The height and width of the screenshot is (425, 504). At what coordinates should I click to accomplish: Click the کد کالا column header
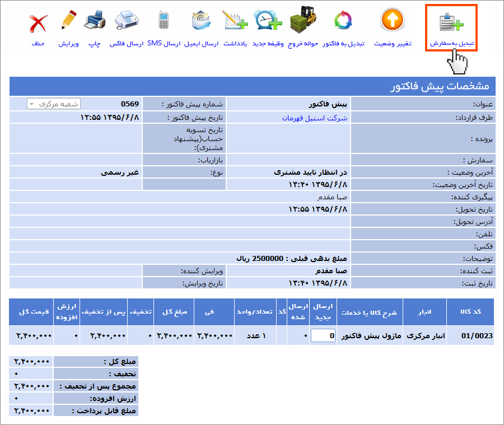pyautogui.click(x=470, y=311)
